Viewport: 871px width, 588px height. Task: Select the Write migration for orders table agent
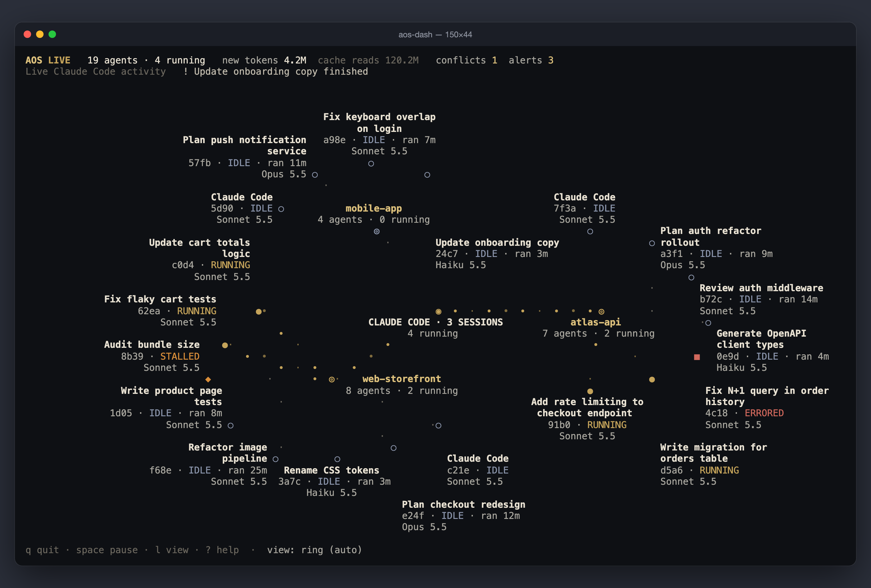click(x=713, y=453)
